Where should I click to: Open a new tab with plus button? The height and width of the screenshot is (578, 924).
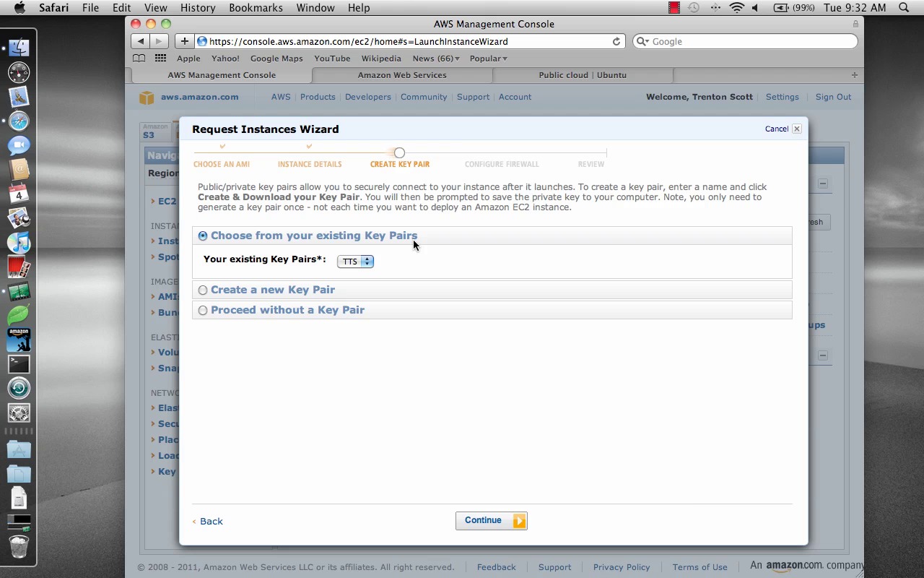click(x=854, y=75)
